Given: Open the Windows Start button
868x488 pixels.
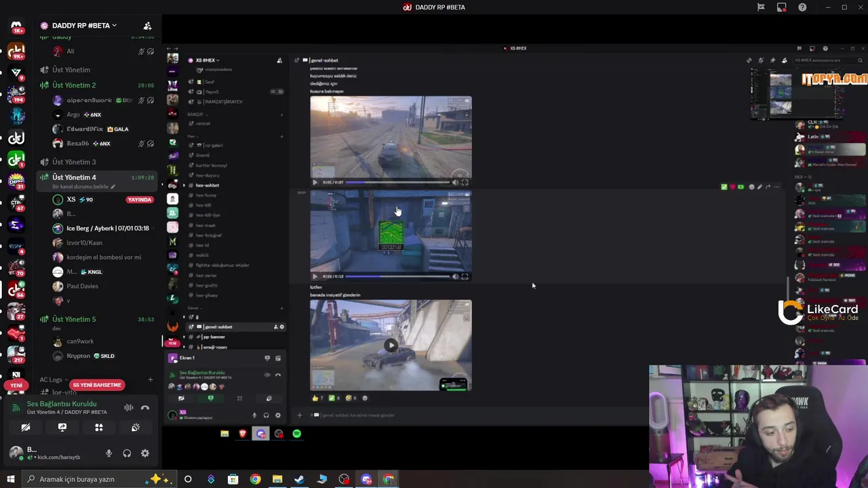Looking at the screenshot, I should (x=10, y=479).
